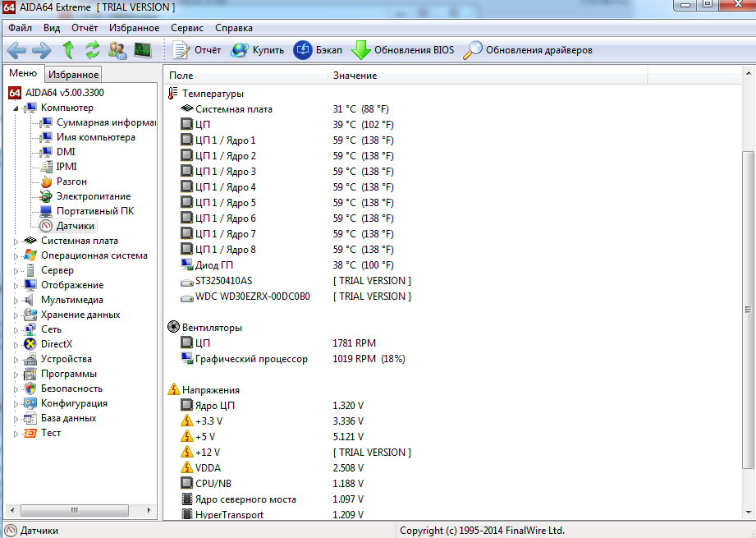Click the tree panel horizontal scrollbar thumb
The width and height of the screenshot is (756, 538).
75,510
